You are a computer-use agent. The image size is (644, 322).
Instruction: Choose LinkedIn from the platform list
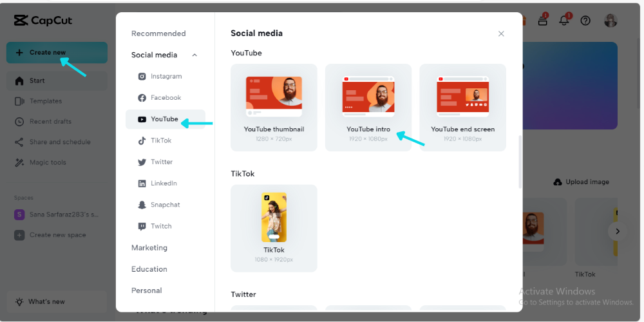(166, 183)
